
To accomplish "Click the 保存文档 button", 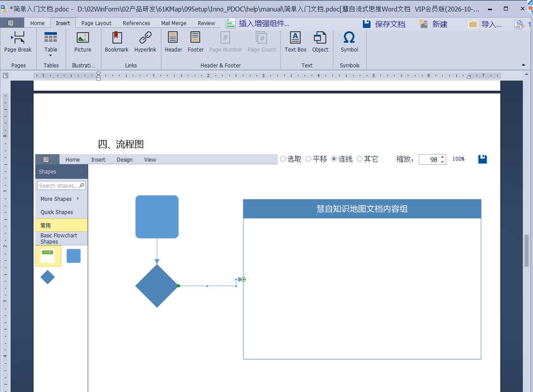I will pyautogui.click(x=384, y=24).
